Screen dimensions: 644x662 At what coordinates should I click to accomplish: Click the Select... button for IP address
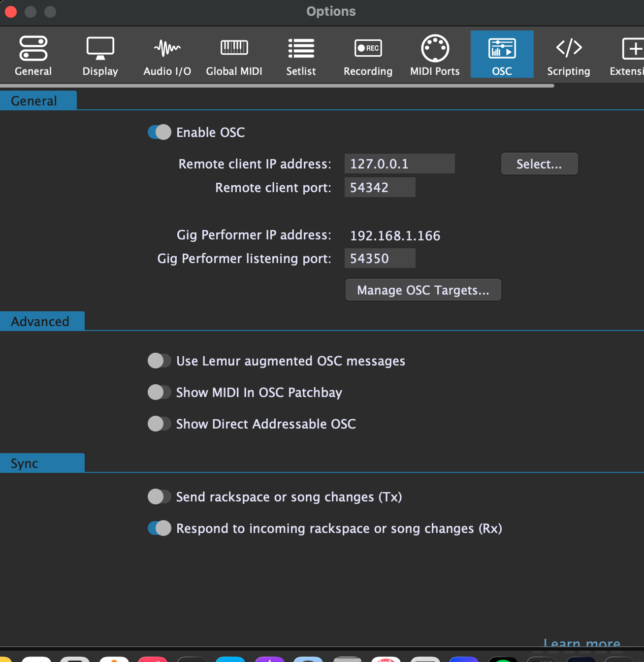pos(539,164)
